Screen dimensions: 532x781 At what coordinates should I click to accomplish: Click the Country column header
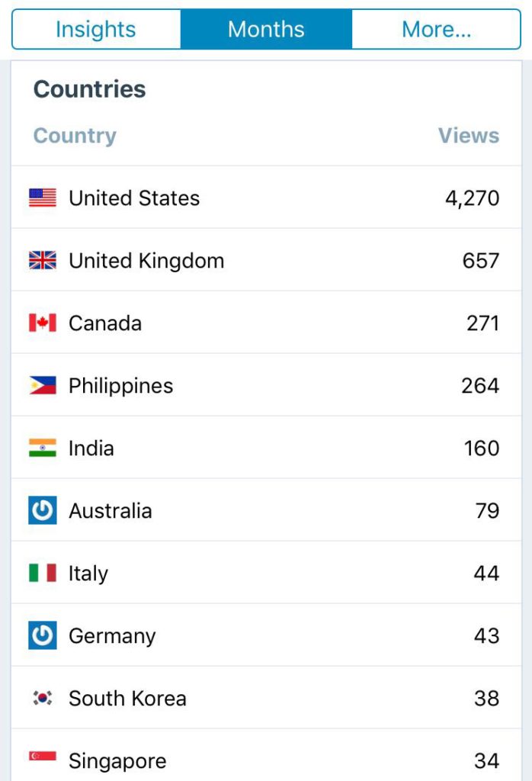pos(75,136)
